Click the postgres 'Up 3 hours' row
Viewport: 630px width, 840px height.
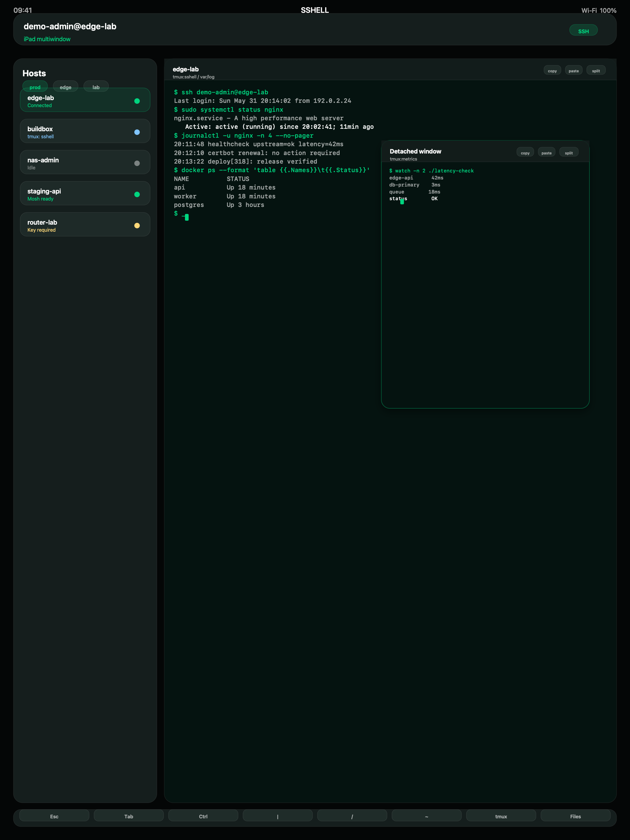219,205
